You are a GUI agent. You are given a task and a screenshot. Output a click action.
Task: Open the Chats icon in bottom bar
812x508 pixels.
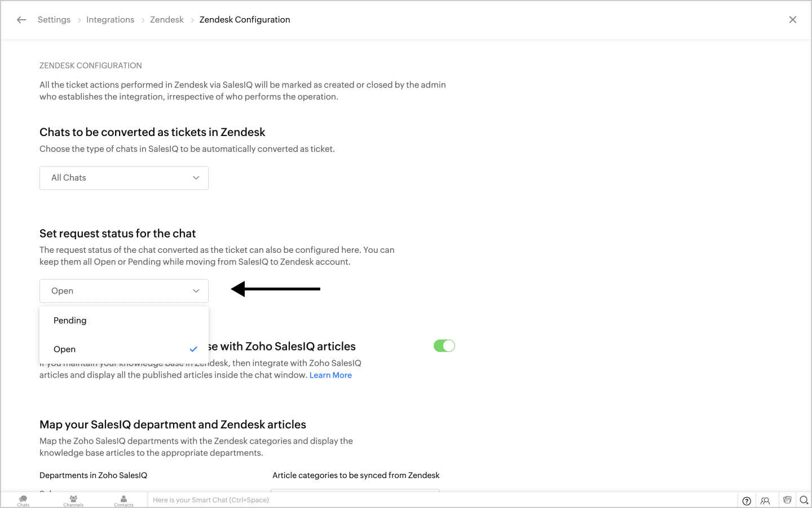click(23, 500)
